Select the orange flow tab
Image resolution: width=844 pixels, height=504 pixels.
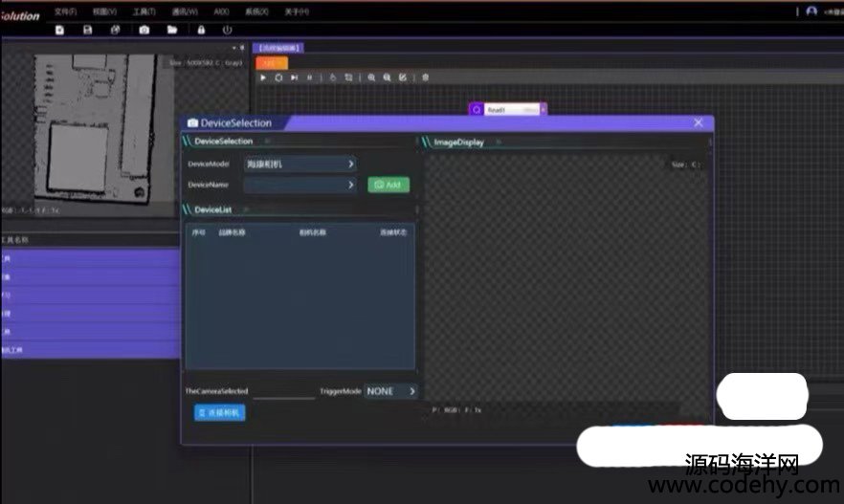tap(271, 62)
